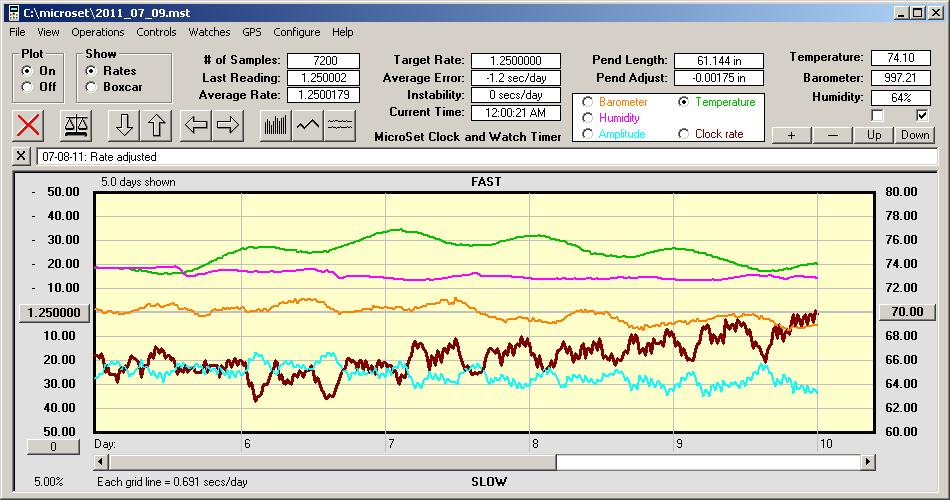Click the scrollbar right arrow
This screenshot has height=500, width=950.
868,462
